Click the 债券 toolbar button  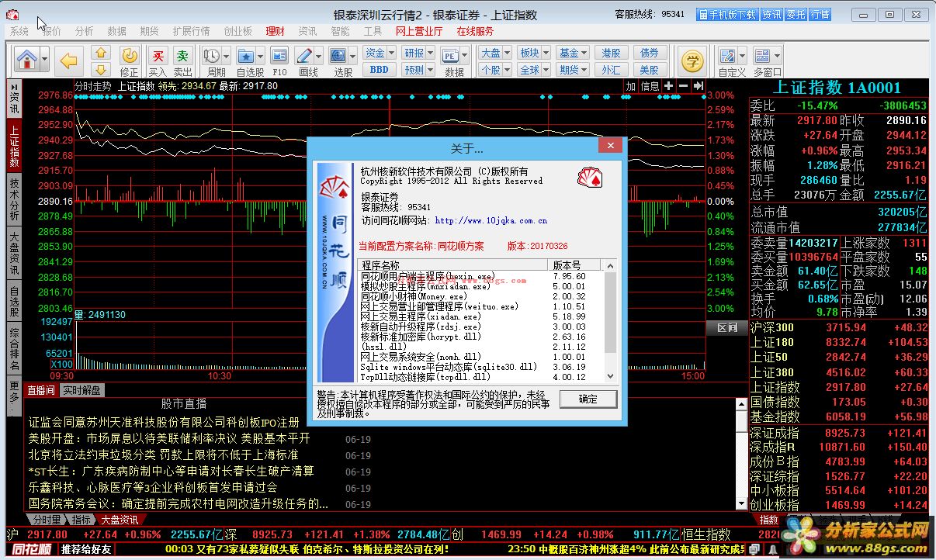(x=650, y=53)
